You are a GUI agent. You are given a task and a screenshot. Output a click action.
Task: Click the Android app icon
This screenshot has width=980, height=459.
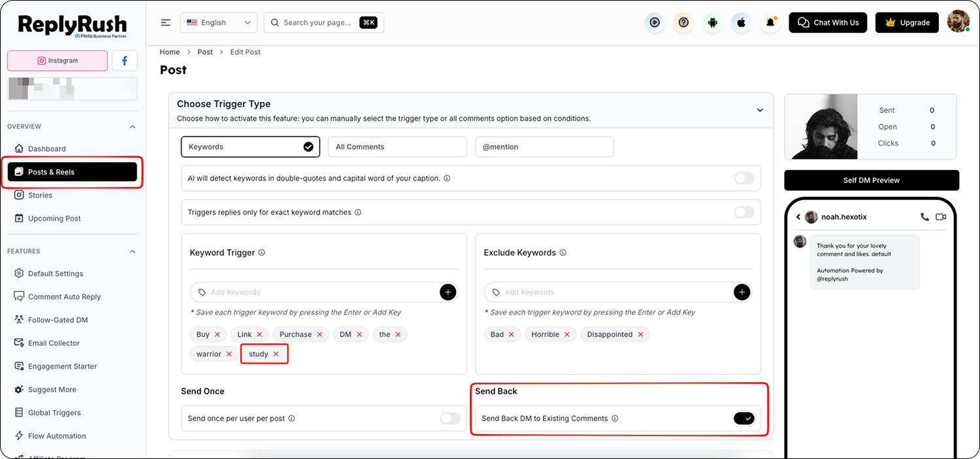click(x=712, y=22)
